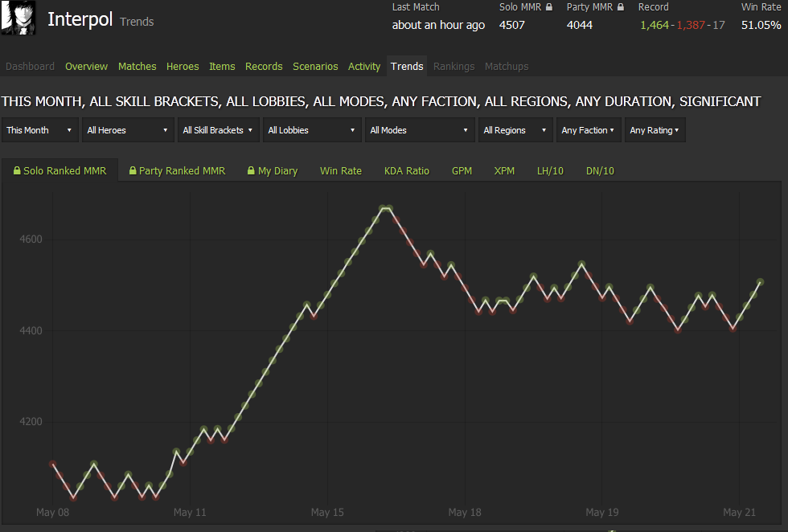Click lock icon on Party Ranked MMR tab

pos(133,171)
